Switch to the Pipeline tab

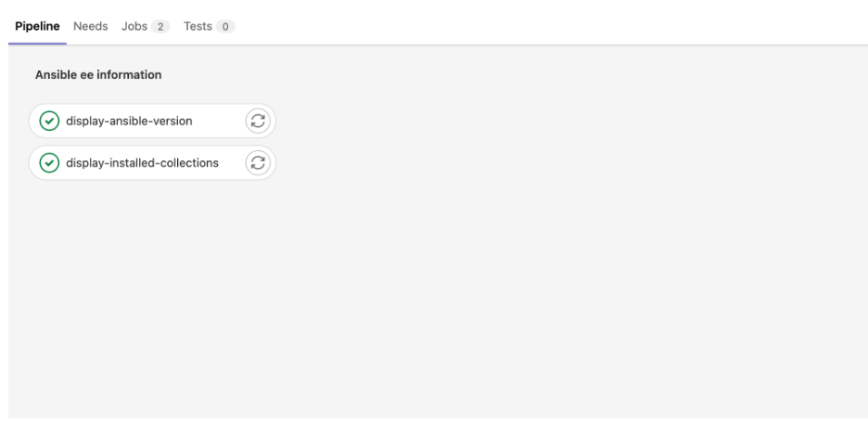[37, 27]
